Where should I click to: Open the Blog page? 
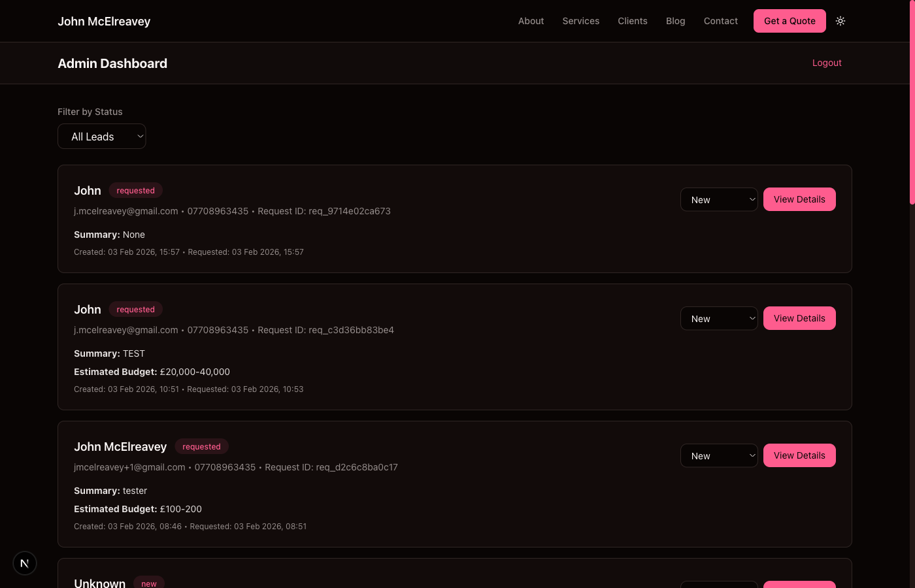[675, 21]
